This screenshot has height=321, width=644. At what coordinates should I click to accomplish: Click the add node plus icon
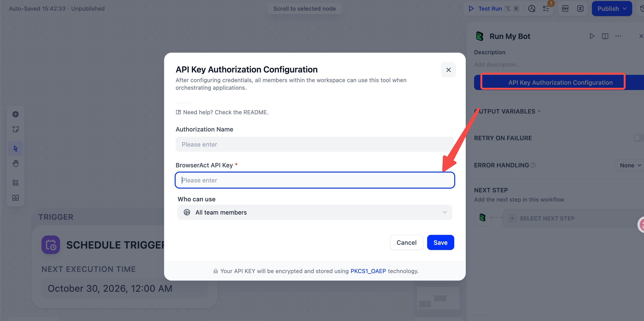[16, 114]
